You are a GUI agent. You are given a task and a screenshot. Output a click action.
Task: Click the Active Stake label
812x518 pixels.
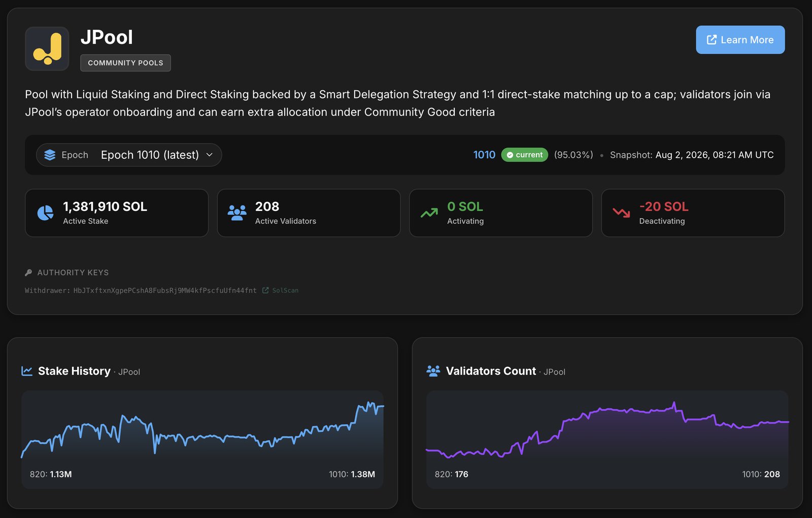click(x=86, y=221)
